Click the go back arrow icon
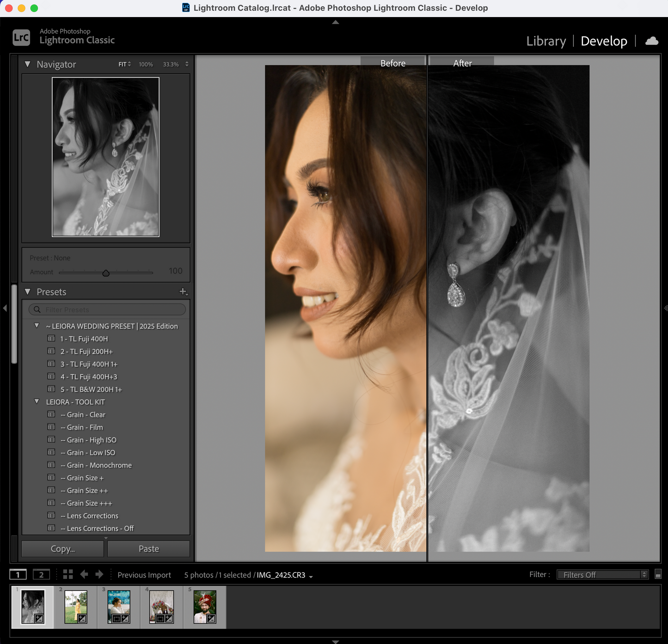 [84, 574]
